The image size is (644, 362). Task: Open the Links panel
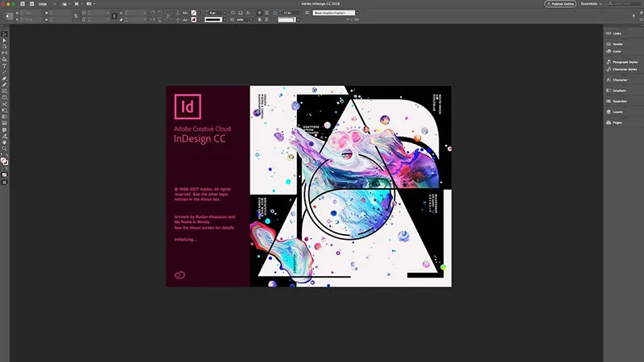pos(614,33)
